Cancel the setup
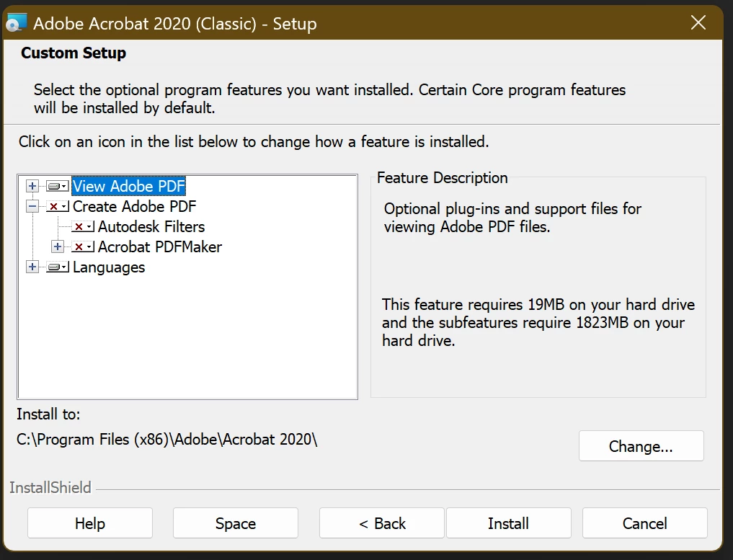The image size is (733, 560). 644,523
